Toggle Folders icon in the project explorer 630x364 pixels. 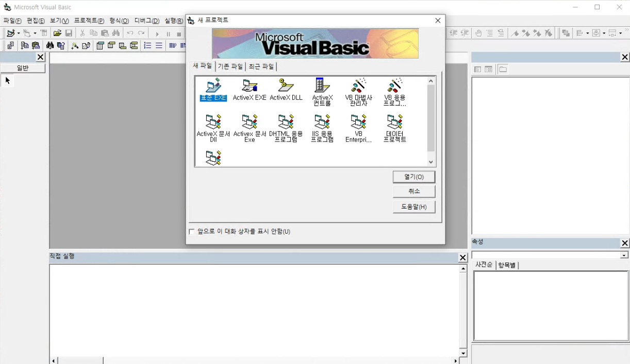(503, 69)
